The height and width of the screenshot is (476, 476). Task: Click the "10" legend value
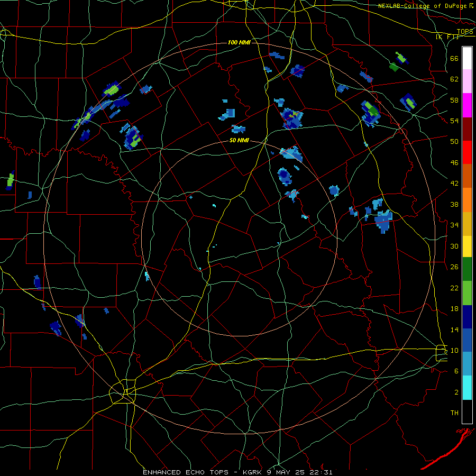click(454, 350)
